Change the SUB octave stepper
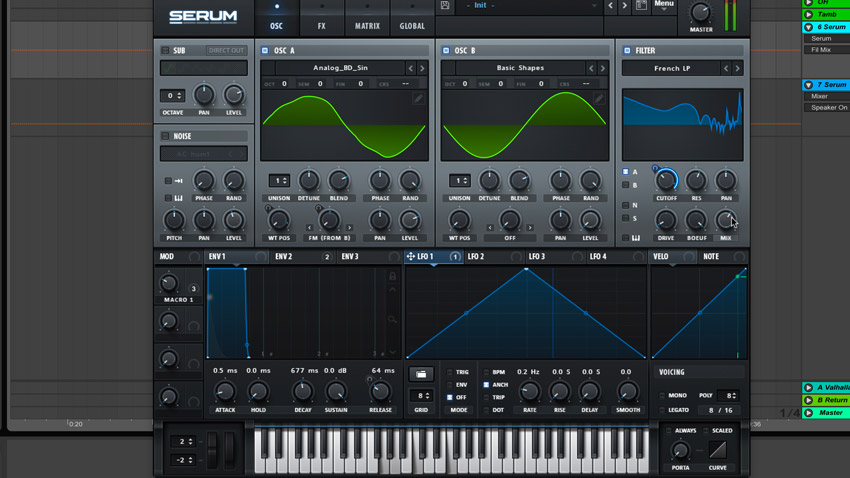The width and height of the screenshot is (850, 478). 172,96
